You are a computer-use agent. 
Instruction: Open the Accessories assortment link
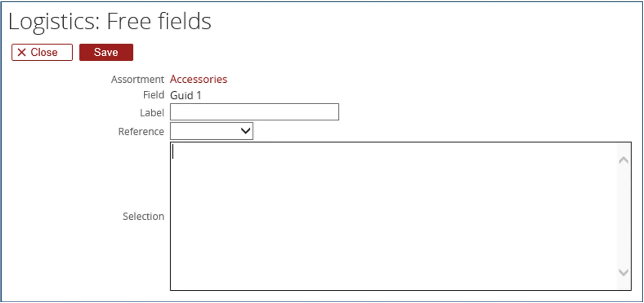tap(199, 79)
